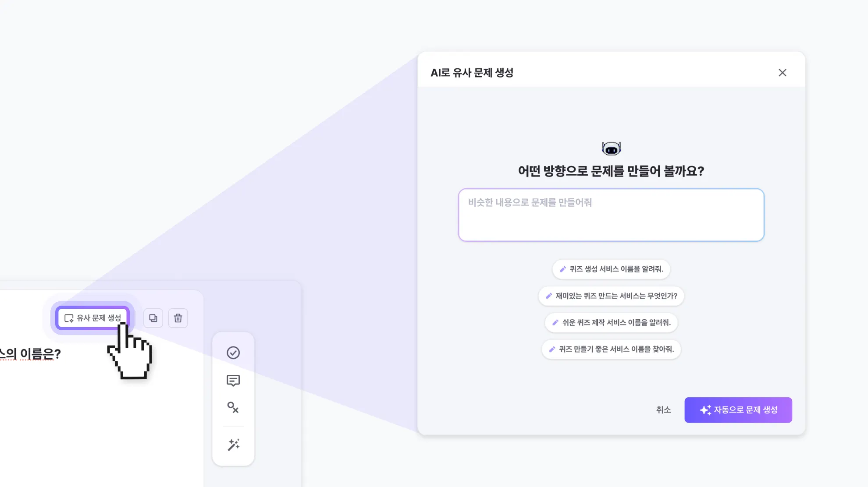The height and width of the screenshot is (487, 868).
Task: Click the dialog title AI로 유사 문제 생성
Action: click(472, 73)
